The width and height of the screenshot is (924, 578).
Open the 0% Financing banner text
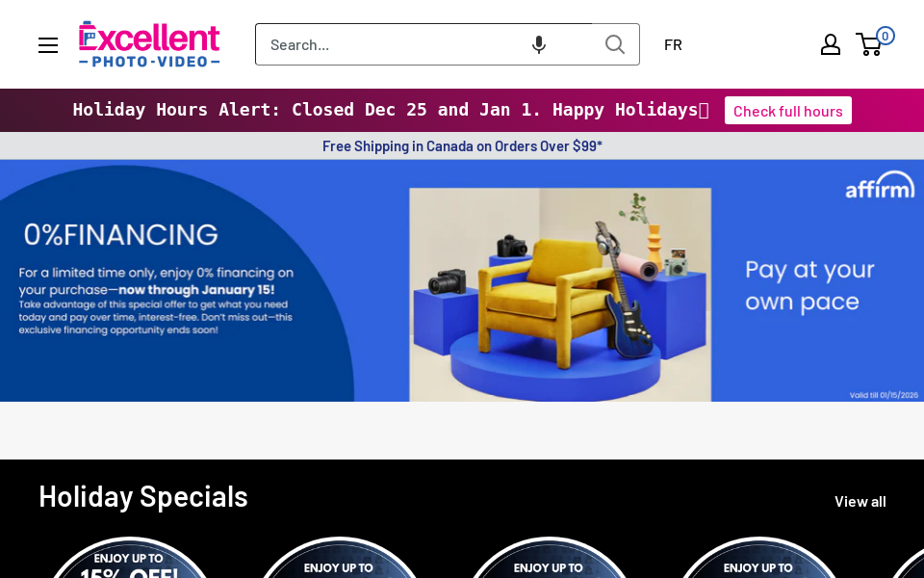click(x=121, y=235)
